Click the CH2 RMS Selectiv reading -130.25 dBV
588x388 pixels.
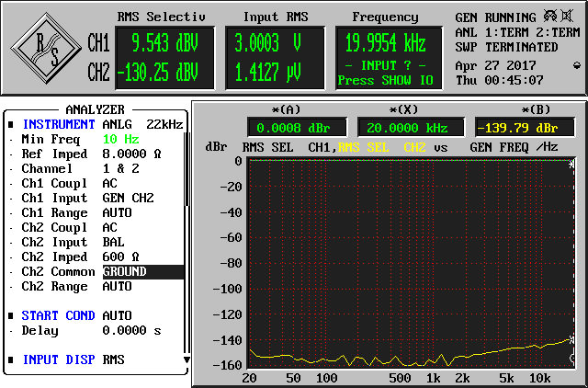[x=158, y=72]
